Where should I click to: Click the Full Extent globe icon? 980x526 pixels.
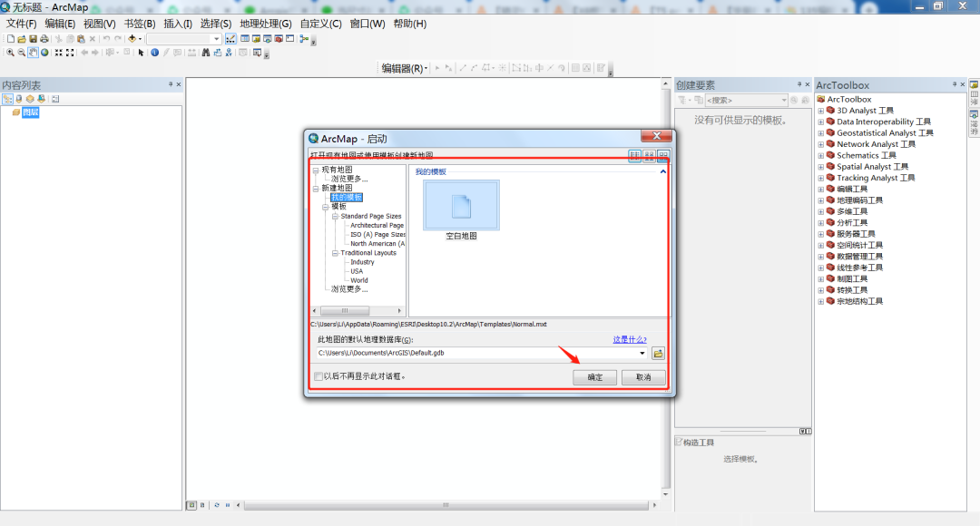click(44, 53)
